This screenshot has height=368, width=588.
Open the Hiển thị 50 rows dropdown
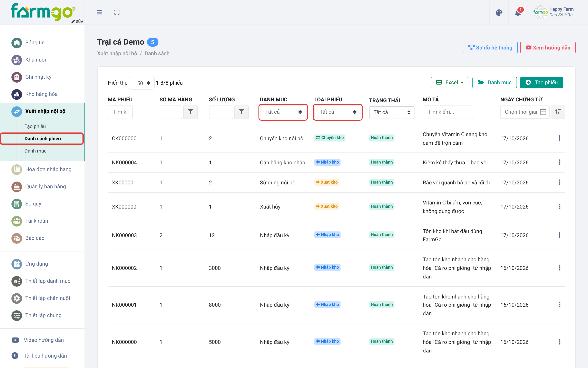[142, 83]
